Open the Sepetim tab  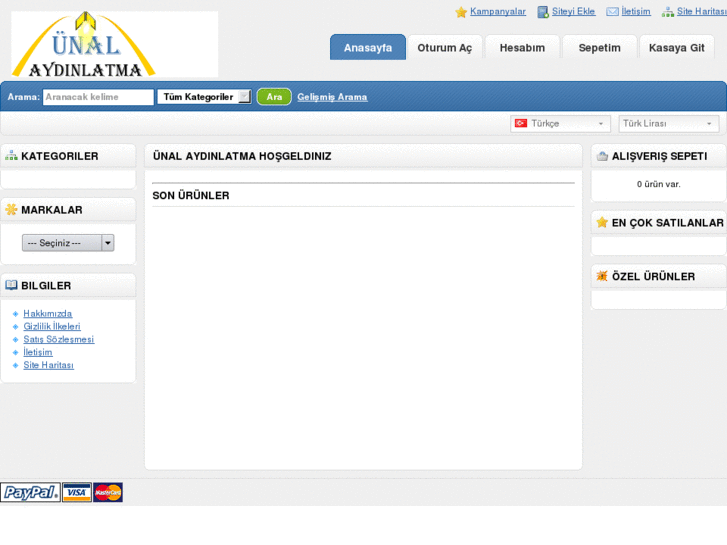[x=599, y=47]
